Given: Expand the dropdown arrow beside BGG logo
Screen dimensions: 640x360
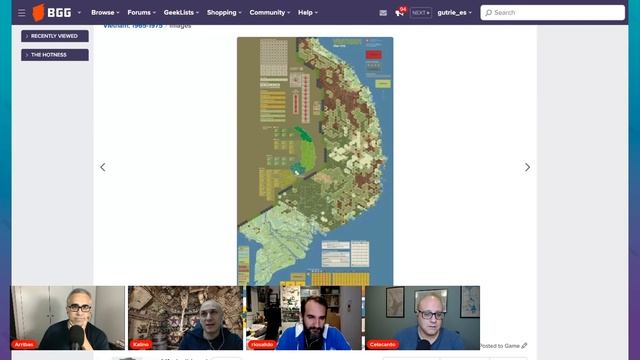Looking at the screenshot, I should 79,13.
